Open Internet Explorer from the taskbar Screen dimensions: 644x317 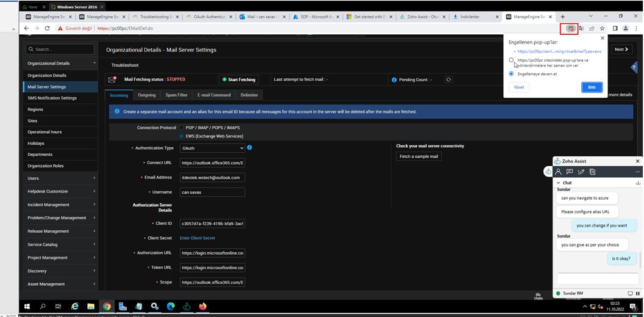pyautogui.click(x=75, y=306)
